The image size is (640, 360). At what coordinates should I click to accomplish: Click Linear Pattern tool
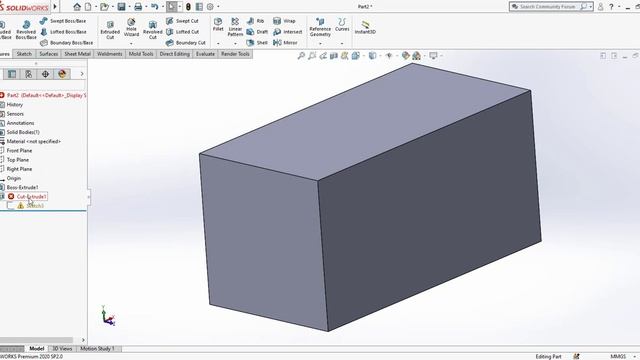235,27
